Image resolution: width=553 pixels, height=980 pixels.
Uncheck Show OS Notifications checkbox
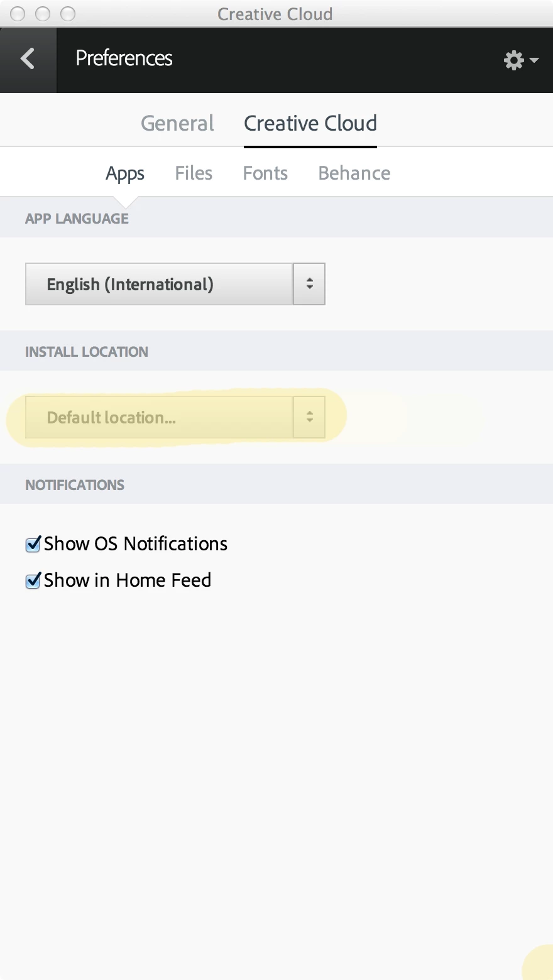pos(33,544)
